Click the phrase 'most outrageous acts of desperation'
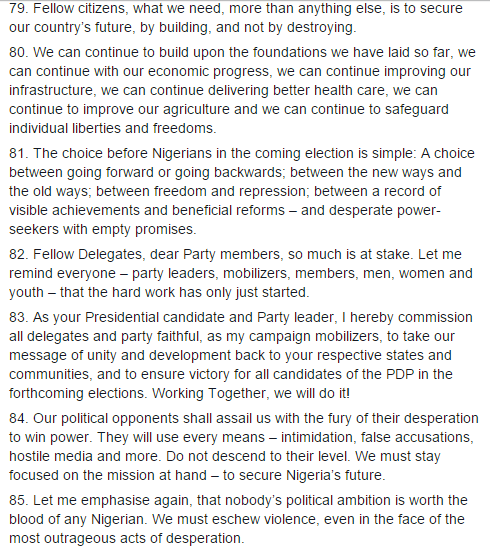490x557 pixels. [x=126, y=539]
